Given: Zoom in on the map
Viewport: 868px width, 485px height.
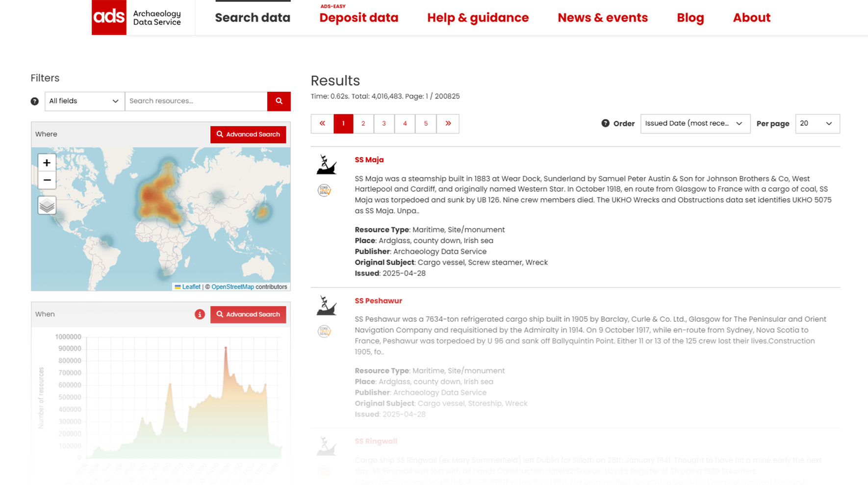Looking at the screenshot, I should coord(47,162).
